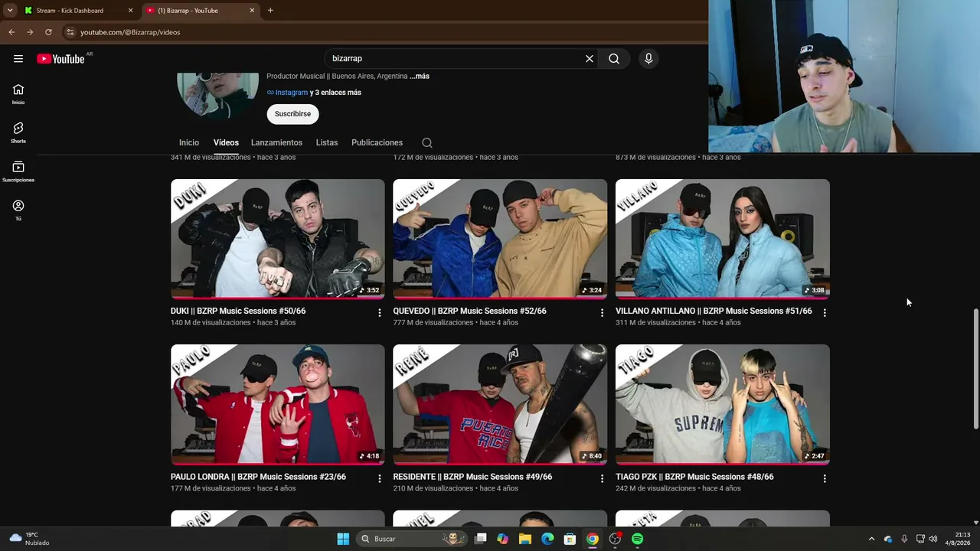Viewport: 980px width, 551px height.
Task: Open the Publicaciones tab
Action: [x=377, y=143]
